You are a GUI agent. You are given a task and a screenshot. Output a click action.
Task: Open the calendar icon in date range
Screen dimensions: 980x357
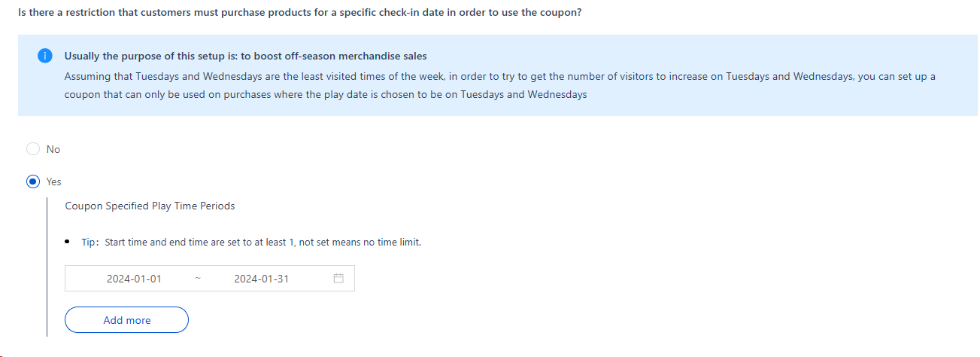[x=338, y=279]
